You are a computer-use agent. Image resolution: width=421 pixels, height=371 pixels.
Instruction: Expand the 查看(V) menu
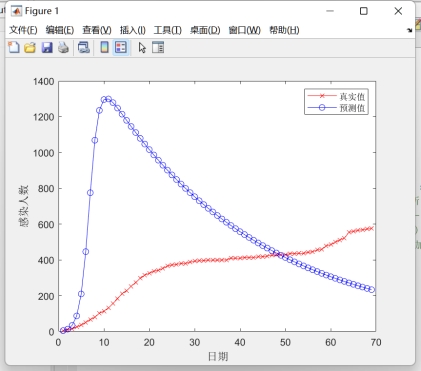[97, 30]
